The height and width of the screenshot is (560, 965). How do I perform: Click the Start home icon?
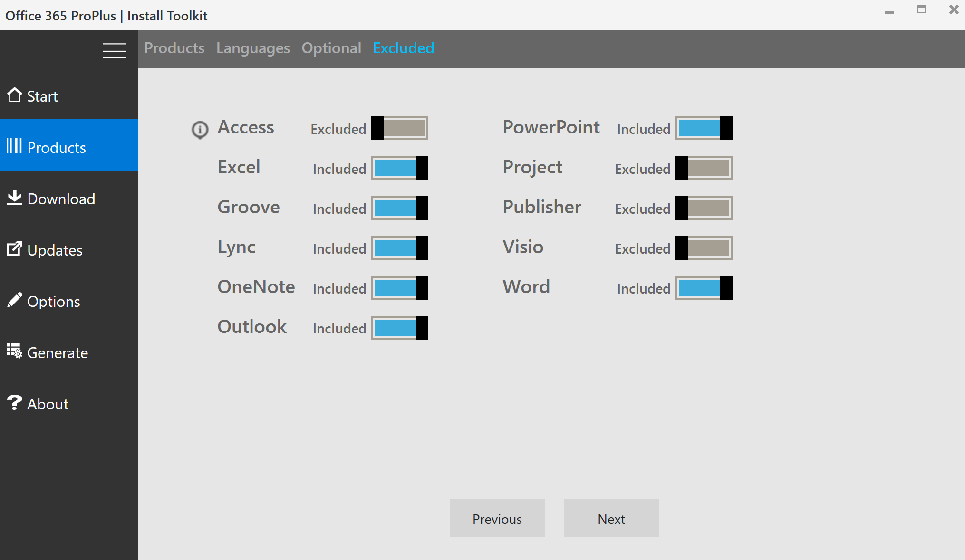click(15, 95)
